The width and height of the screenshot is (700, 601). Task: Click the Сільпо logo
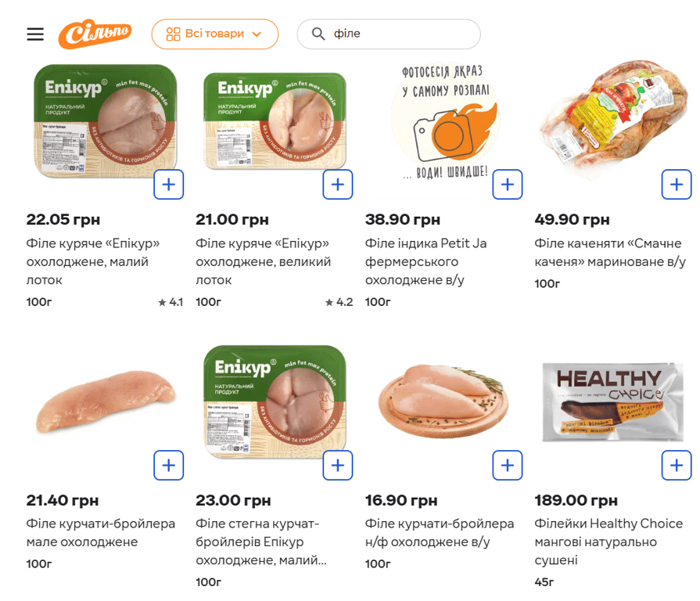(95, 34)
